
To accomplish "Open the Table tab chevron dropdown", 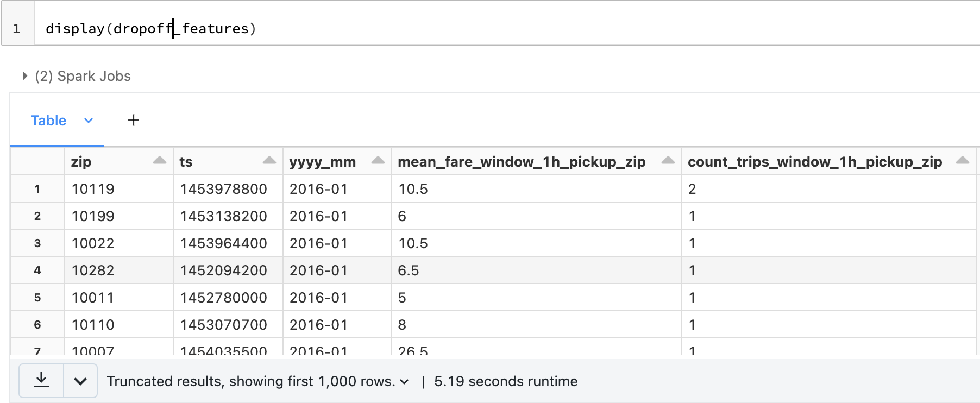I will click(89, 121).
